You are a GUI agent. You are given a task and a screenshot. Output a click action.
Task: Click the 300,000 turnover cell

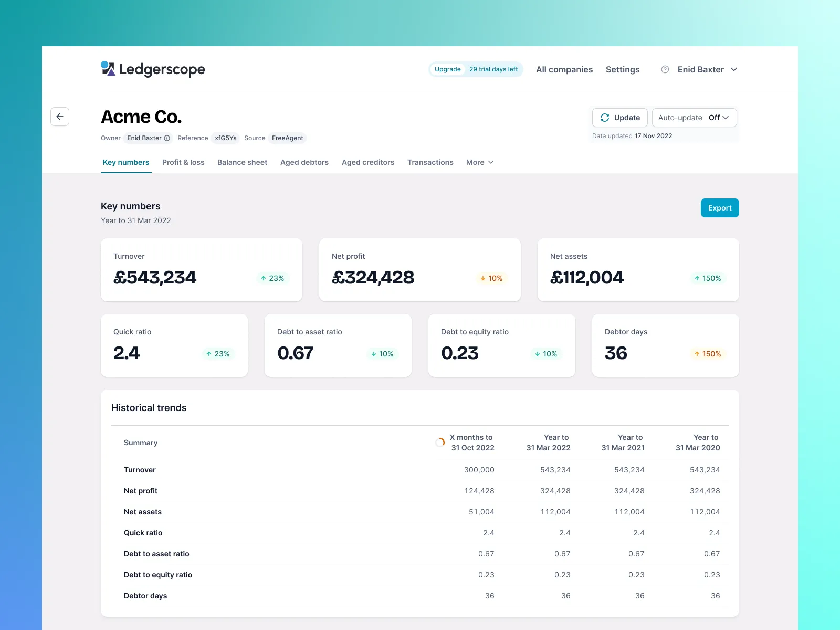[x=479, y=470]
